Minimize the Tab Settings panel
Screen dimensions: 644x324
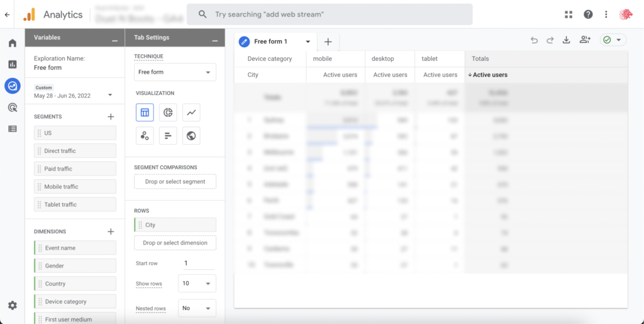[214, 38]
